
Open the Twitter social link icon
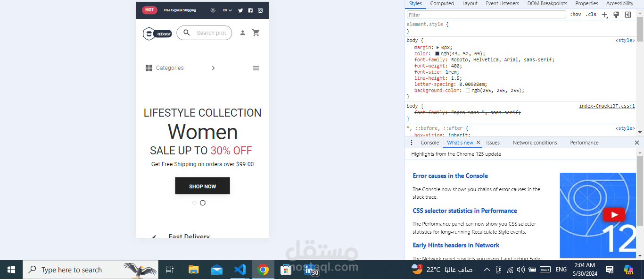tap(240, 10)
